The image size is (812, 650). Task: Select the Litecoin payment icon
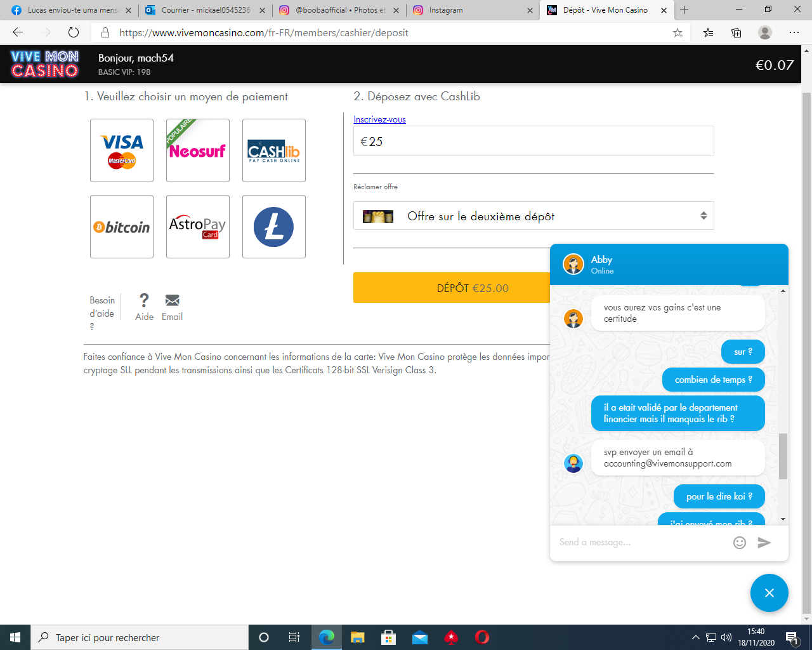(274, 227)
